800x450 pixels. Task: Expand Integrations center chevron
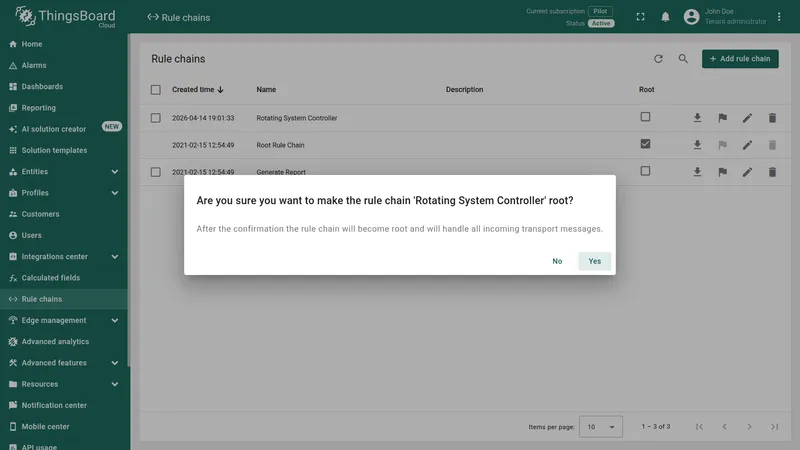tap(115, 257)
